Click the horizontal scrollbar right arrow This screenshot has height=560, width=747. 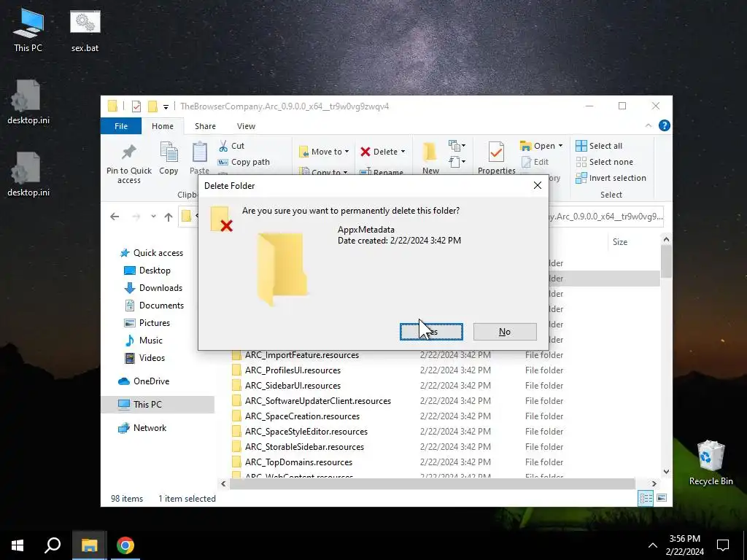tap(654, 484)
